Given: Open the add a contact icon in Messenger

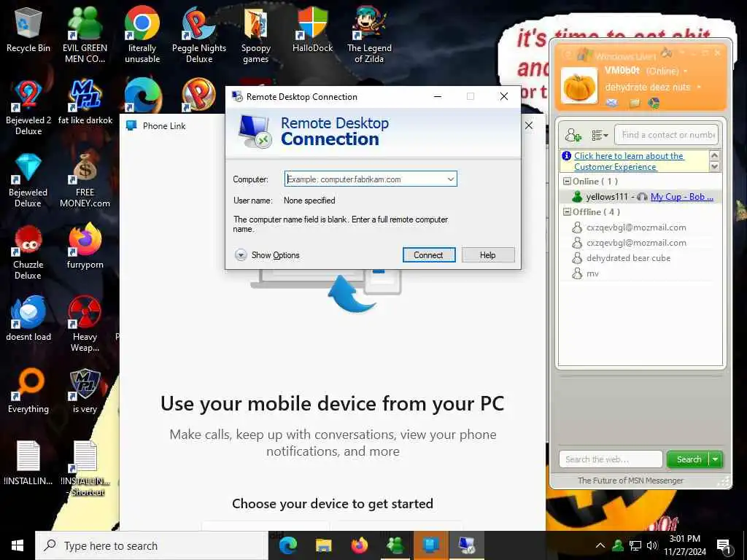Looking at the screenshot, I should (x=573, y=135).
